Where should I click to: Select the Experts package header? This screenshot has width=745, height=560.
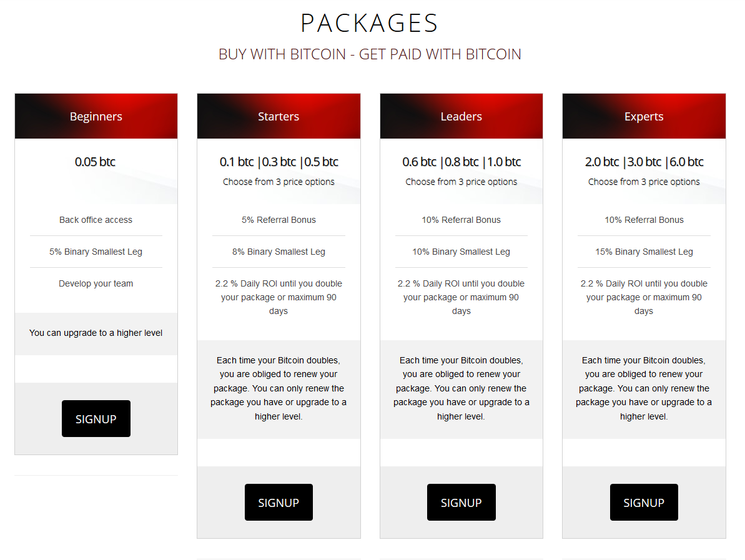click(x=644, y=116)
